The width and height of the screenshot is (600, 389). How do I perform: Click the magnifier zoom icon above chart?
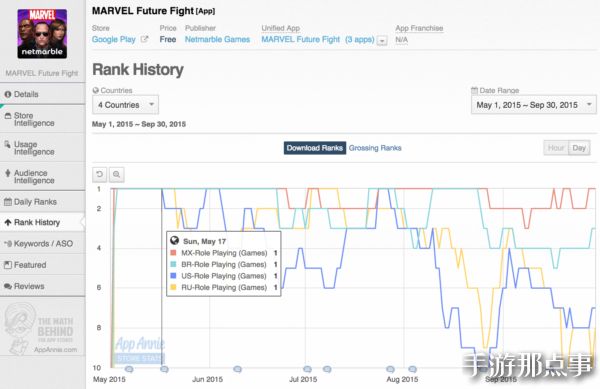pos(116,175)
